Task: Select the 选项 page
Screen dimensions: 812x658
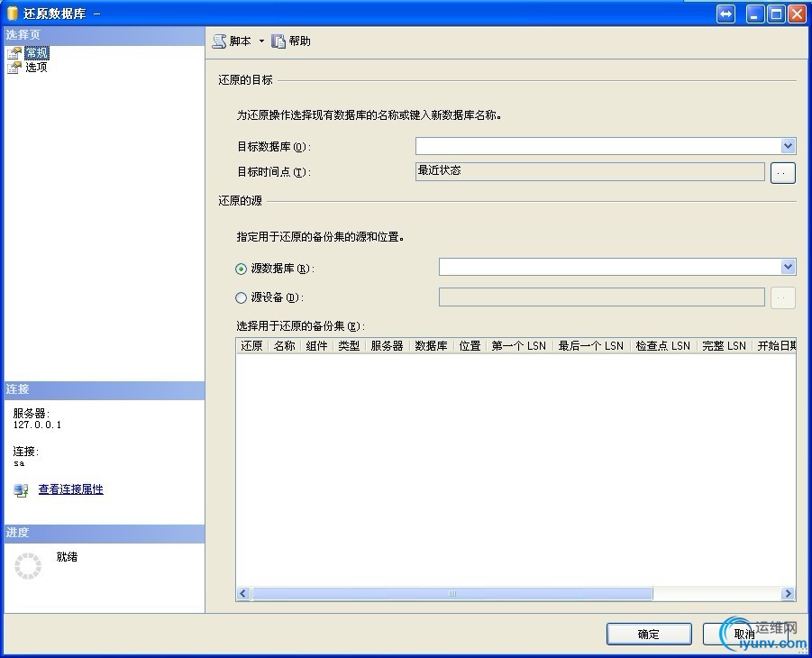Action: pyautogui.click(x=36, y=67)
